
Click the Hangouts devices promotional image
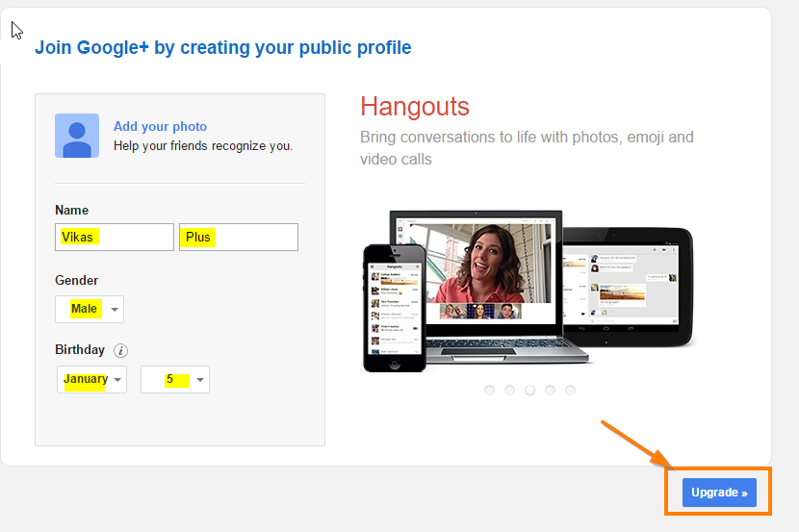coord(528,291)
